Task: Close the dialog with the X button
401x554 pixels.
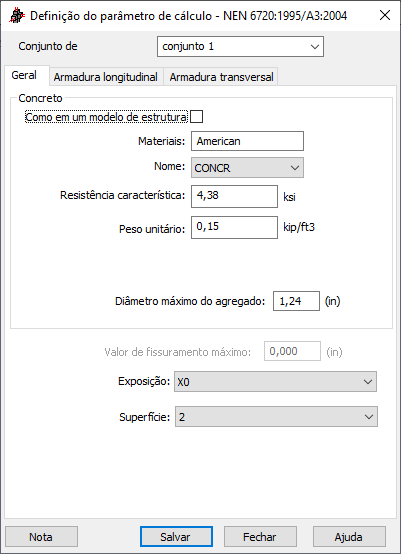Action: pos(385,15)
